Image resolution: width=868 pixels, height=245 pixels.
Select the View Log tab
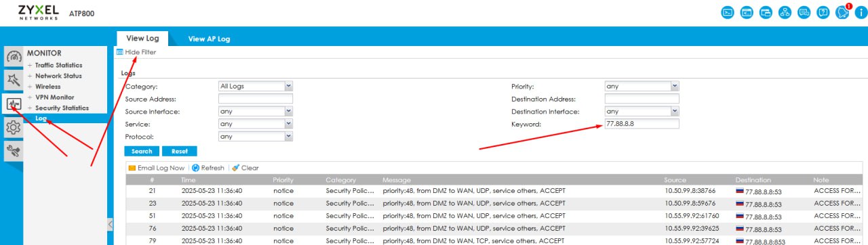coord(142,39)
